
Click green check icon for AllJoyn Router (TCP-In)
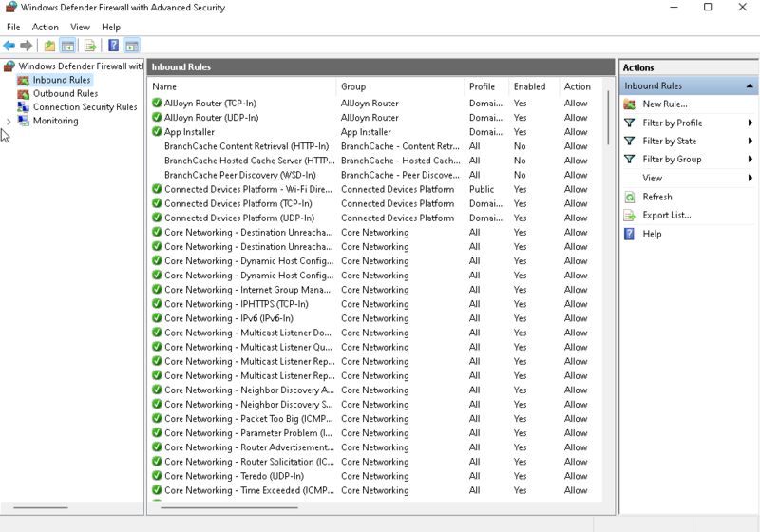coord(157,103)
